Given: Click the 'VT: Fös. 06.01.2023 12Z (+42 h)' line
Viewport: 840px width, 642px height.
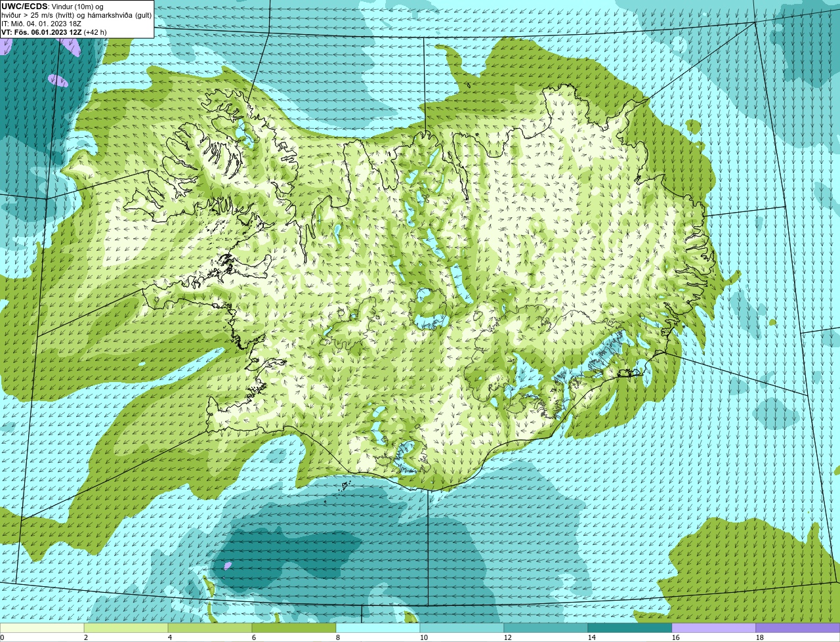Looking at the screenshot, I should 54,32.
